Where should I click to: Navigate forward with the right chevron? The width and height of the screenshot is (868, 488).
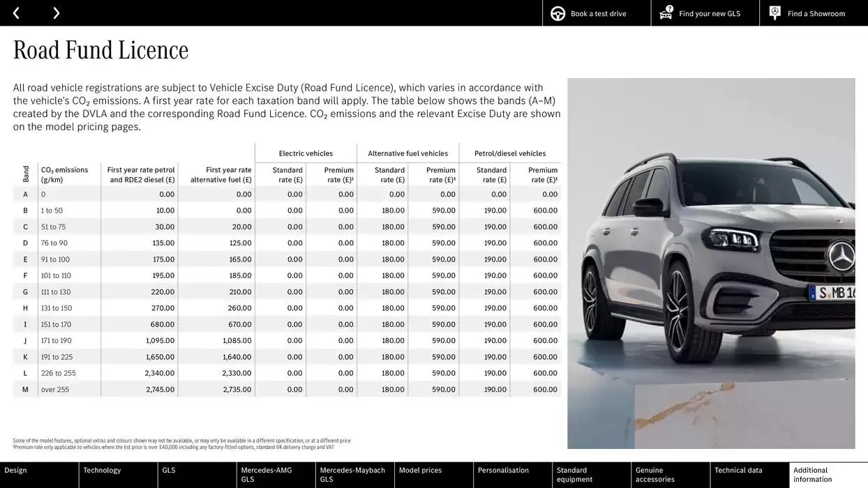56,13
